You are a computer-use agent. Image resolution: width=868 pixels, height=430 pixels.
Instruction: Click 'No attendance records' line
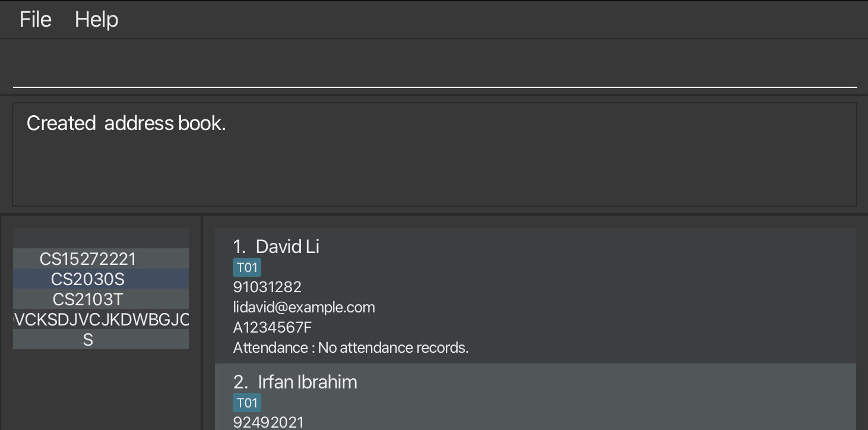click(x=351, y=347)
